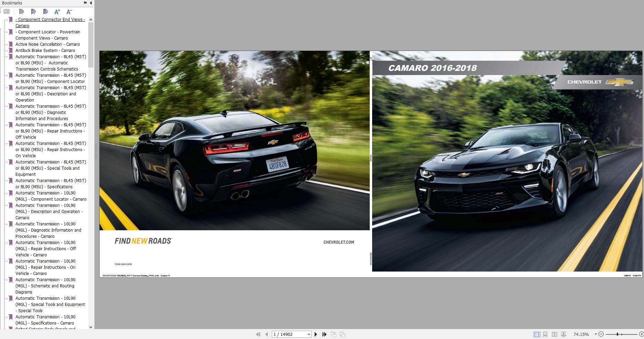Open Component Locator - Powertrain Component Views bookmark

[x=48, y=35]
